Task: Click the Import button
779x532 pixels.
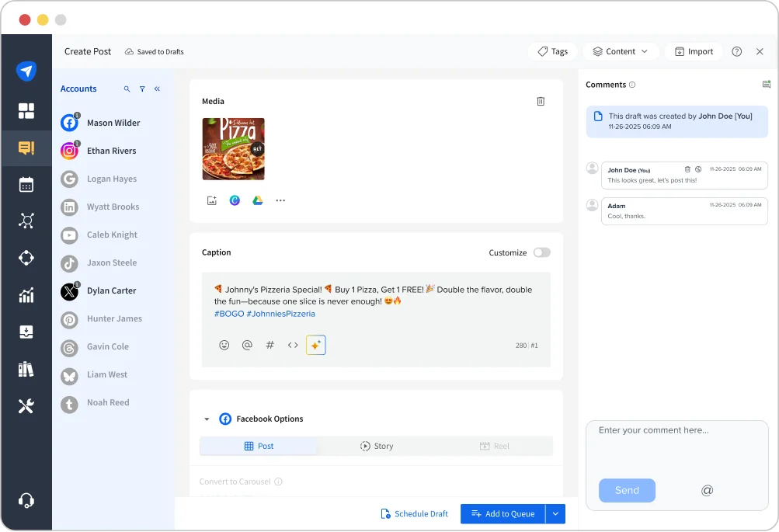Action: click(694, 52)
